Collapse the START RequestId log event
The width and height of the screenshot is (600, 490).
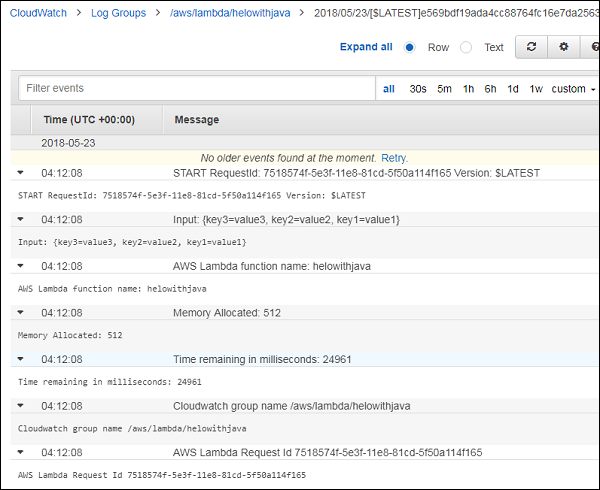tap(22, 173)
